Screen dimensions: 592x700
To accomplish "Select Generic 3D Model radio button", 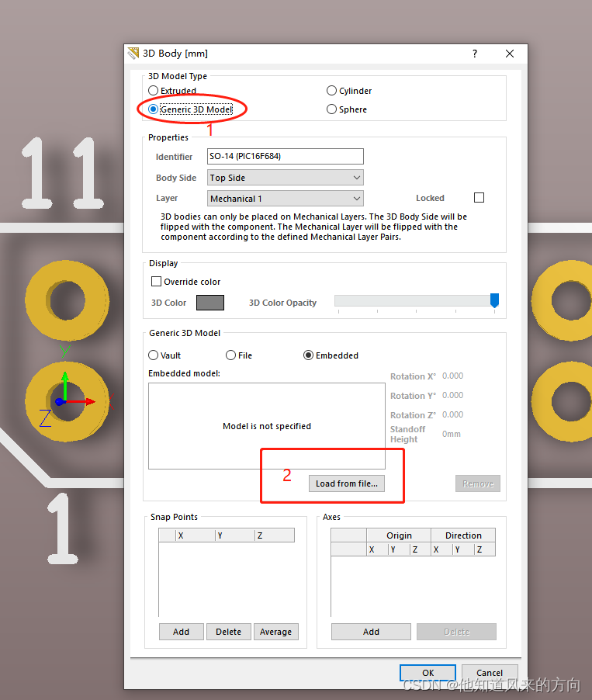I will point(154,109).
